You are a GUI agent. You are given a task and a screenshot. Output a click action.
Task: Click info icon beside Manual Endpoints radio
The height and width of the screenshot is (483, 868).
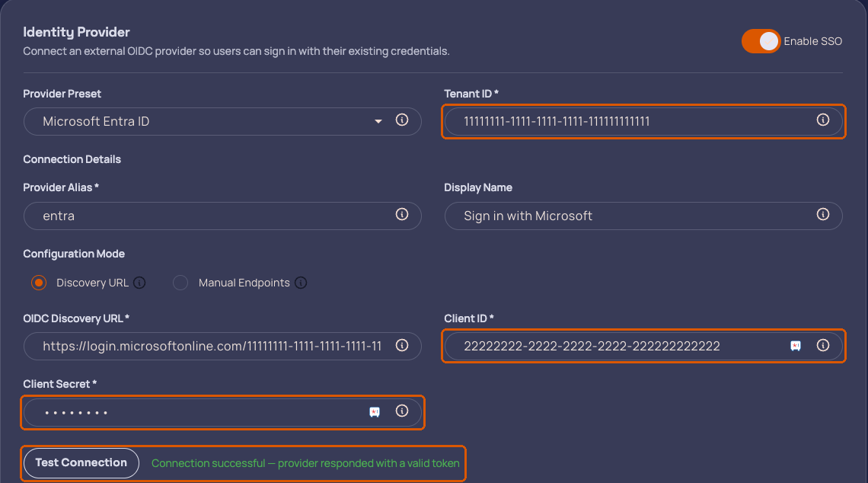(x=301, y=283)
